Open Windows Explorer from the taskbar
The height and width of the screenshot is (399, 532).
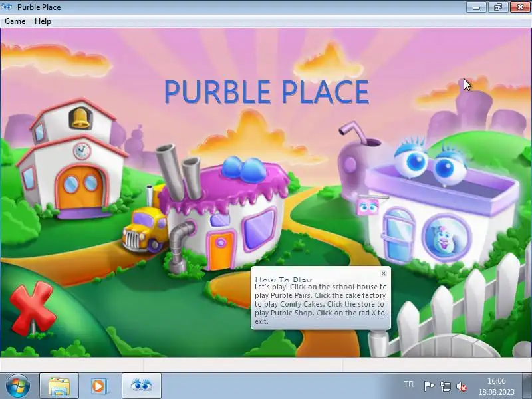coord(59,386)
